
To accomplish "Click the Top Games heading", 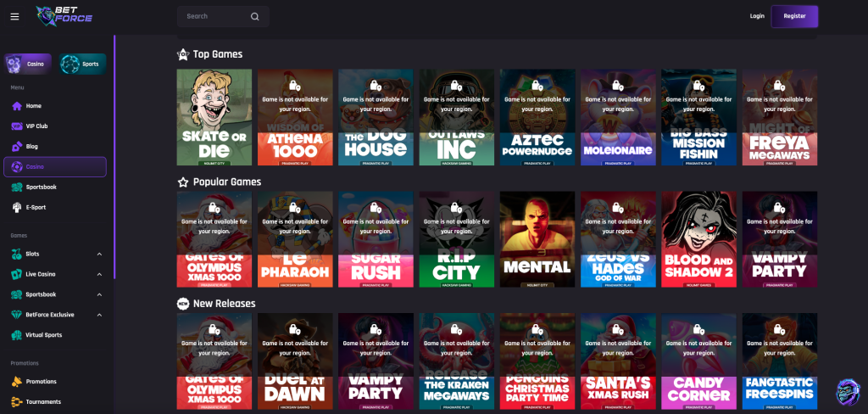I will pyautogui.click(x=218, y=54).
